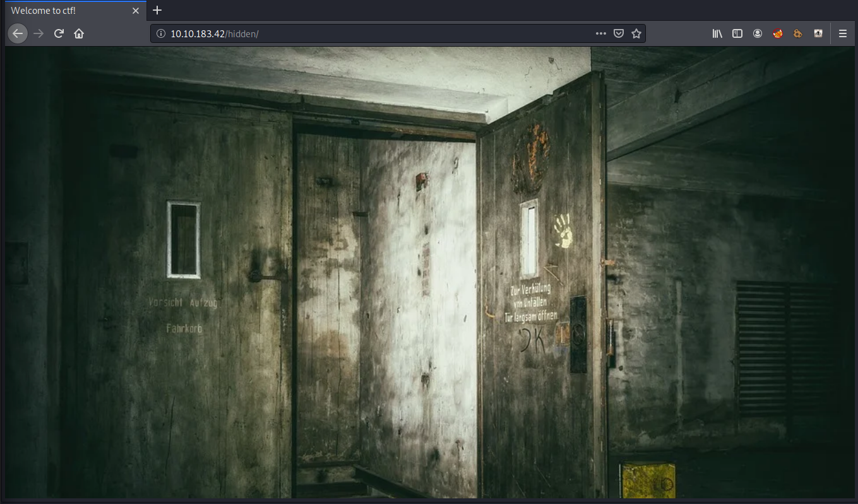Save page to Pocket

619,33
